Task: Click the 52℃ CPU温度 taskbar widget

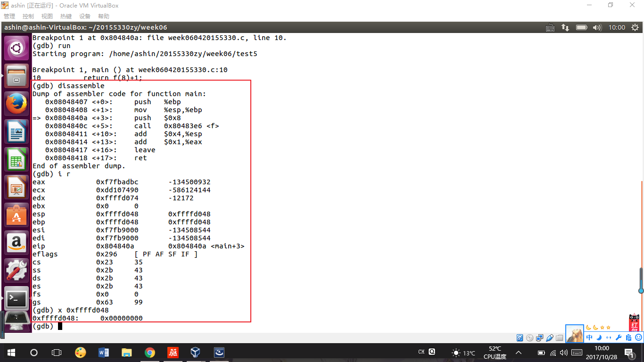Action: pos(495,353)
